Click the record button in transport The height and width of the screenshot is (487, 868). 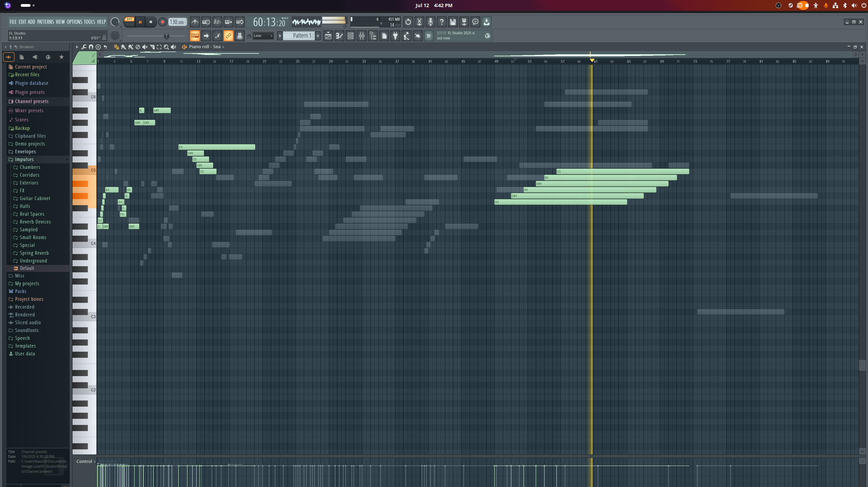162,22
